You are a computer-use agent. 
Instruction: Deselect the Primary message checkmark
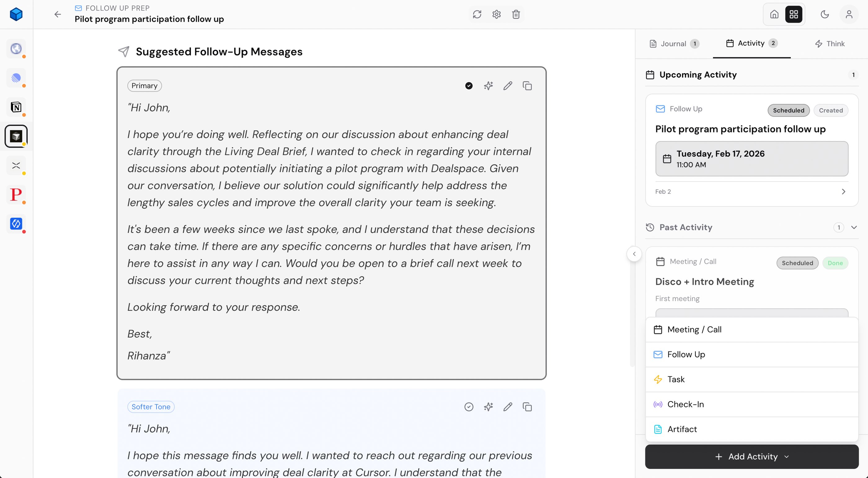pos(469,86)
